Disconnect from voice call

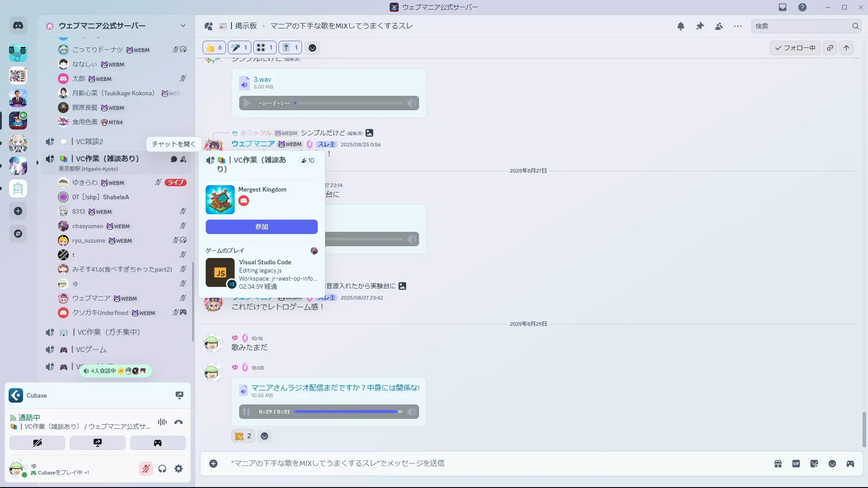(179, 422)
